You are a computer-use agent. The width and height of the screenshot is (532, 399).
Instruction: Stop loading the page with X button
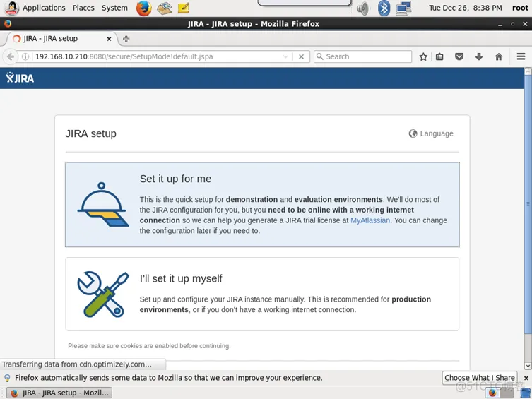(301, 56)
